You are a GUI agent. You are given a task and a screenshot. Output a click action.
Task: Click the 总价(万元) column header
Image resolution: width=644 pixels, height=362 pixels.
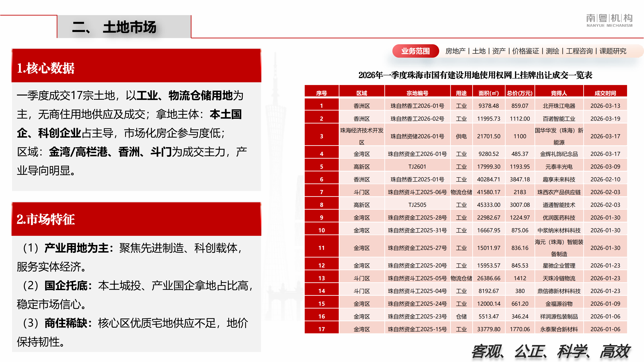pos(520,93)
